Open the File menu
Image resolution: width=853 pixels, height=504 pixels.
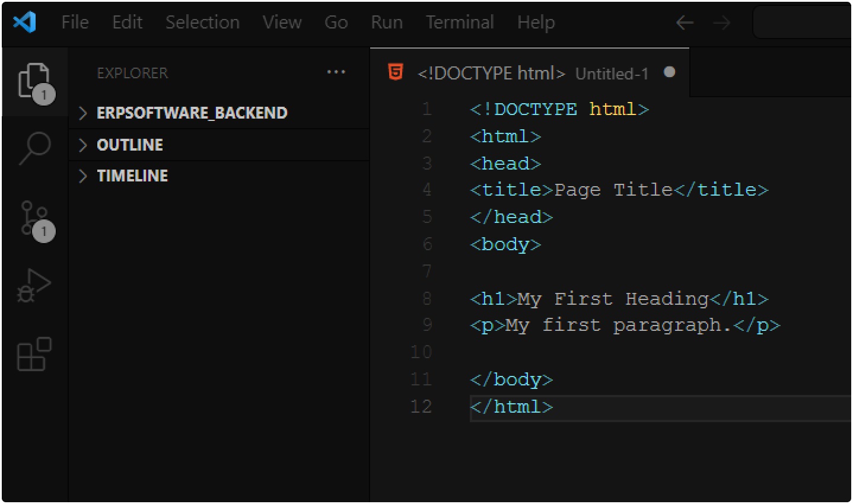pos(75,23)
